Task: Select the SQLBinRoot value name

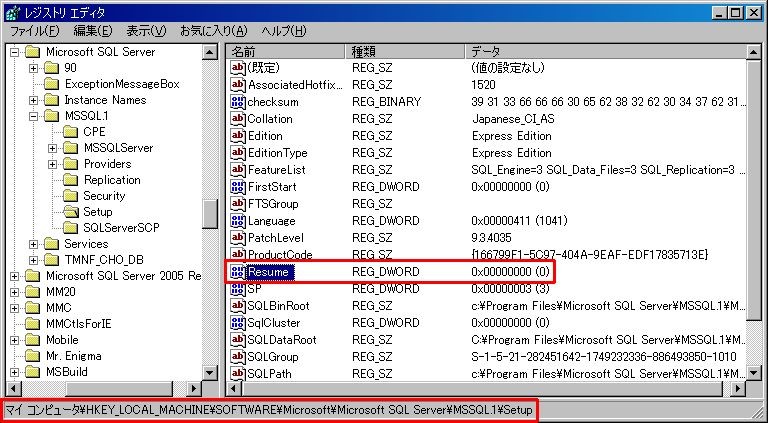Action: point(279,306)
